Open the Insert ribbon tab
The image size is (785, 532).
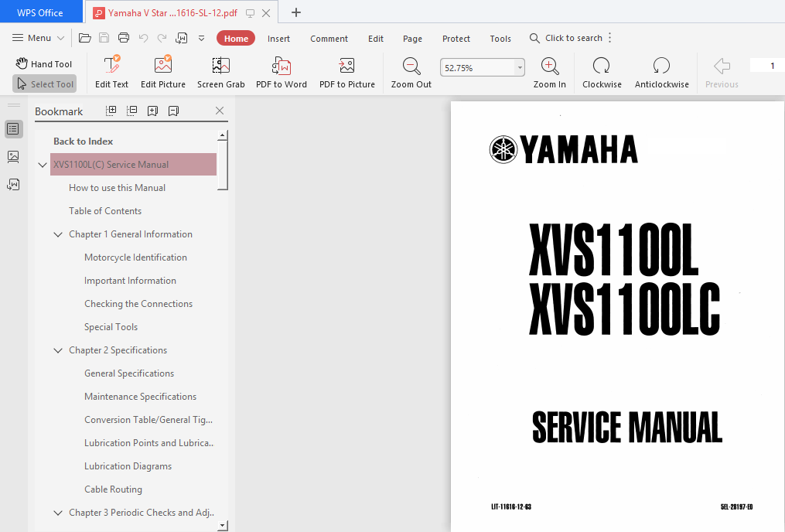(x=278, y=39)
